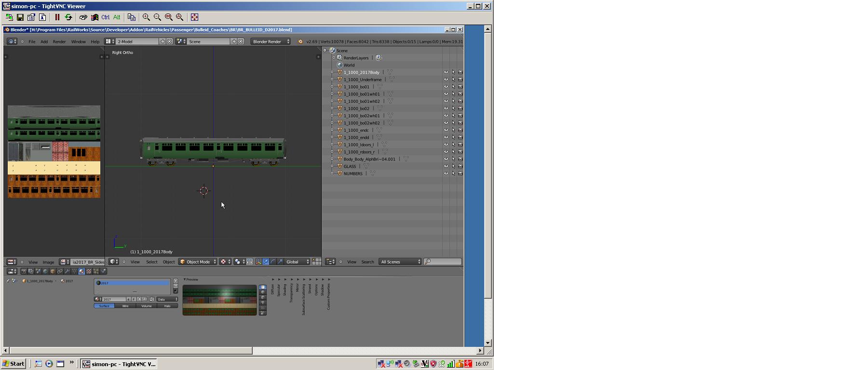
Task: Open the Global orientation dropdown
Action: click(298, 262)
